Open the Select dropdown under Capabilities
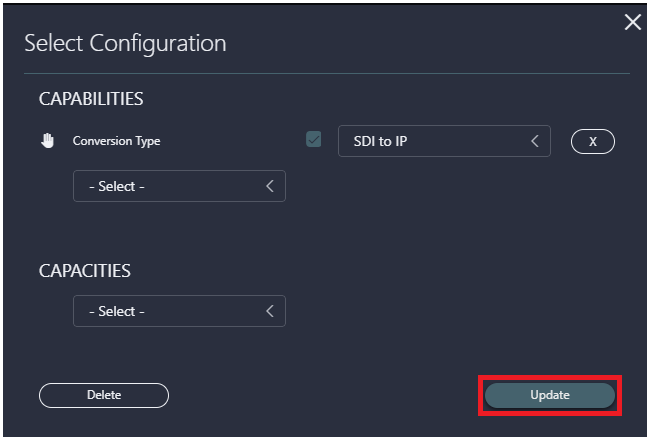Screen dimensions: 650x438 tap(179, 186)
